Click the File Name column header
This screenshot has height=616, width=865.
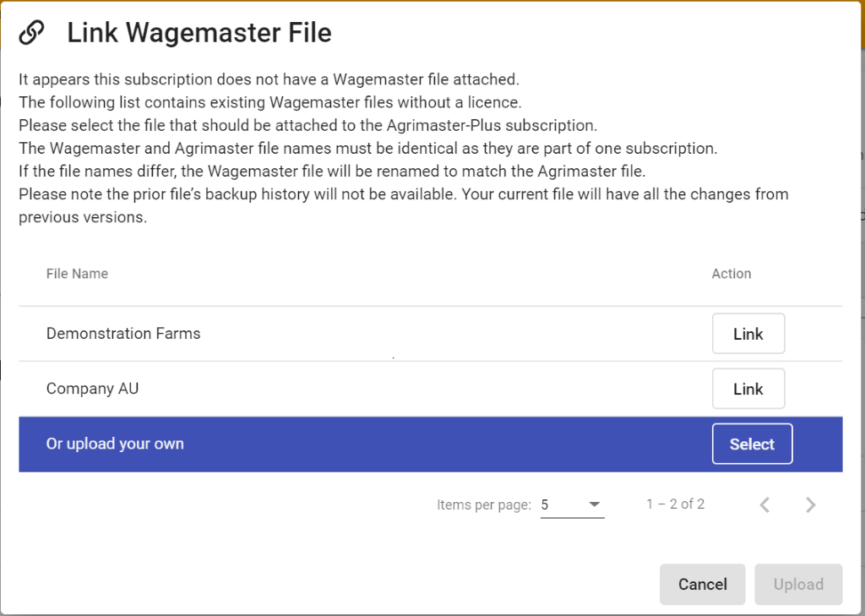click(x=77, y=274)
